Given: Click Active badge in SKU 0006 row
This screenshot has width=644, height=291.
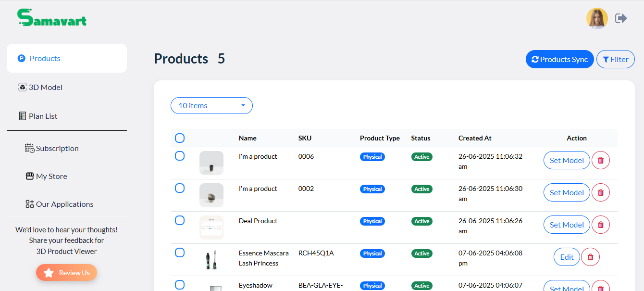Looking at the screenshot, I should (x=422, y=157).
